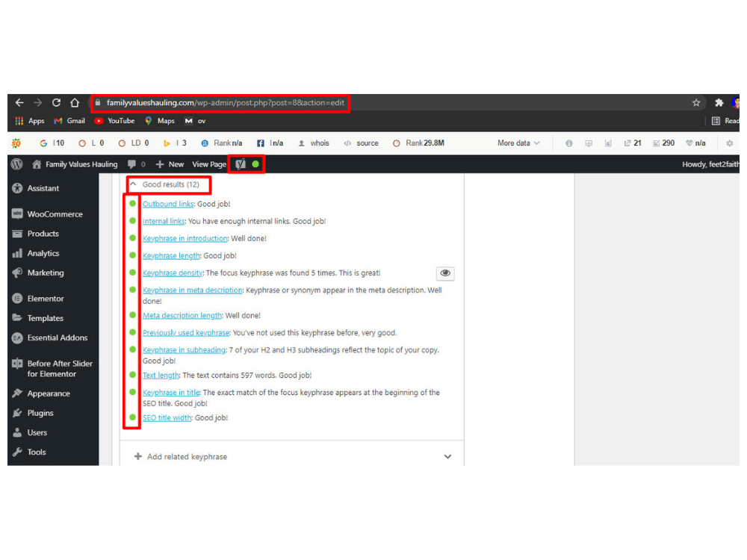Visit the Family Values Hauling site
This screenshot has height=560, width=747.
tap(75, 164)
